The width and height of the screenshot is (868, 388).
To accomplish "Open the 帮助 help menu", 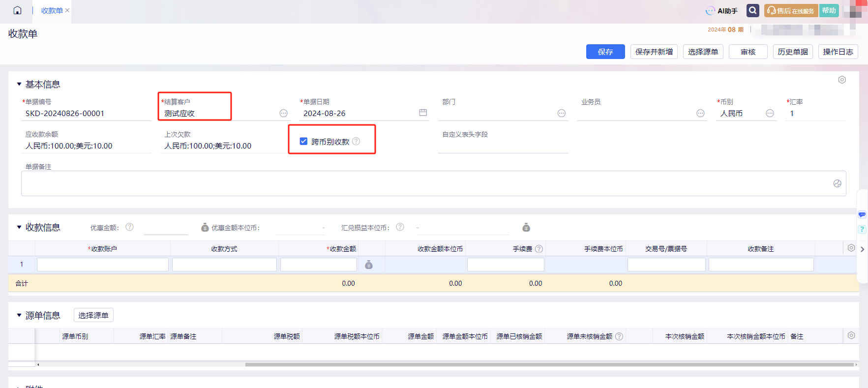I will click(829, 11).
